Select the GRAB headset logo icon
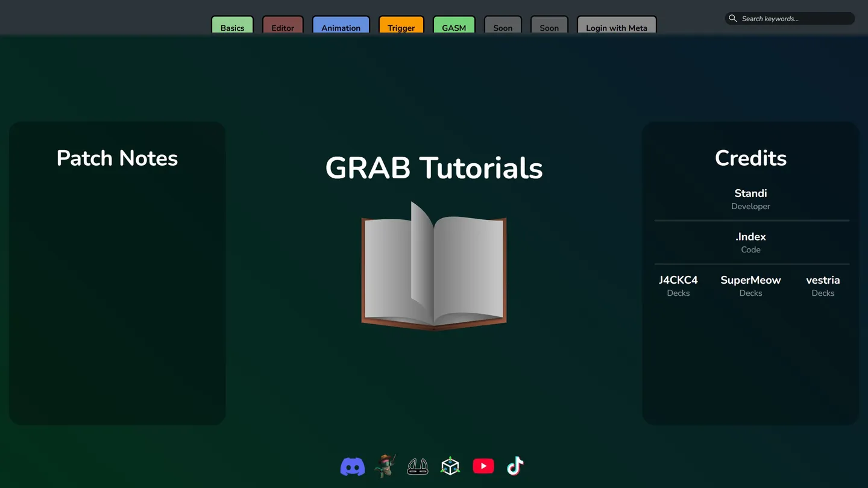This screenshot has width=868, height=488. (x=418, y=466)
